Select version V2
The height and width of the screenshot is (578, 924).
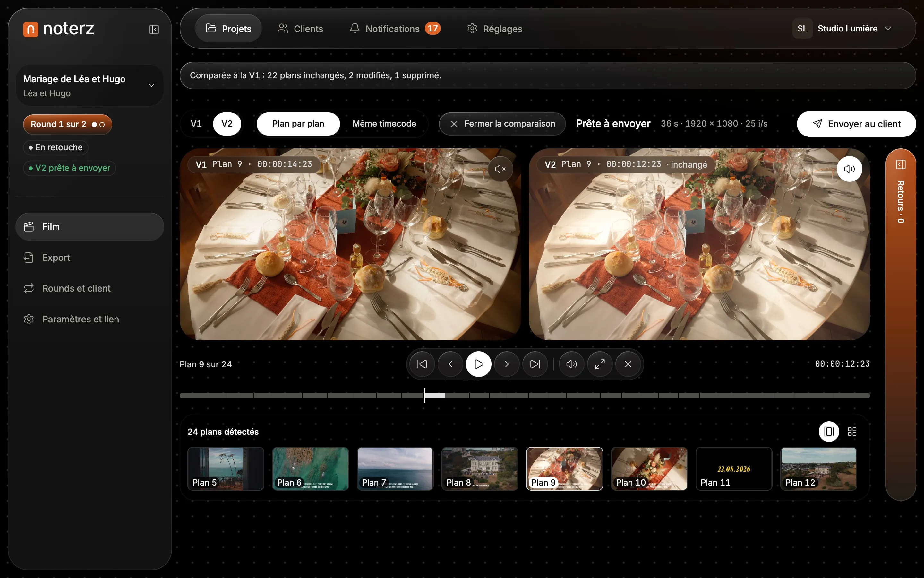227,124
